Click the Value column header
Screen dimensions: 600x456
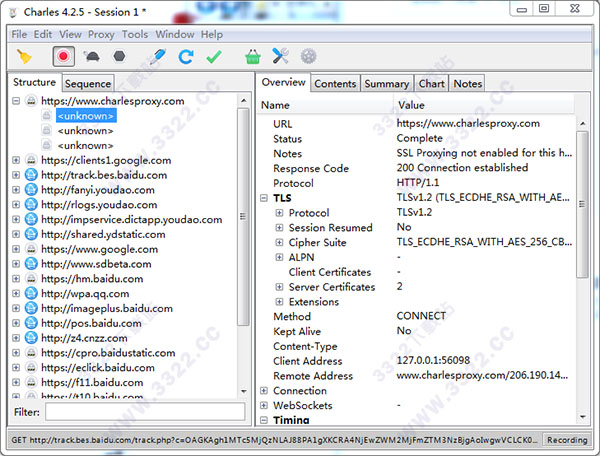(x=484, y=105)
